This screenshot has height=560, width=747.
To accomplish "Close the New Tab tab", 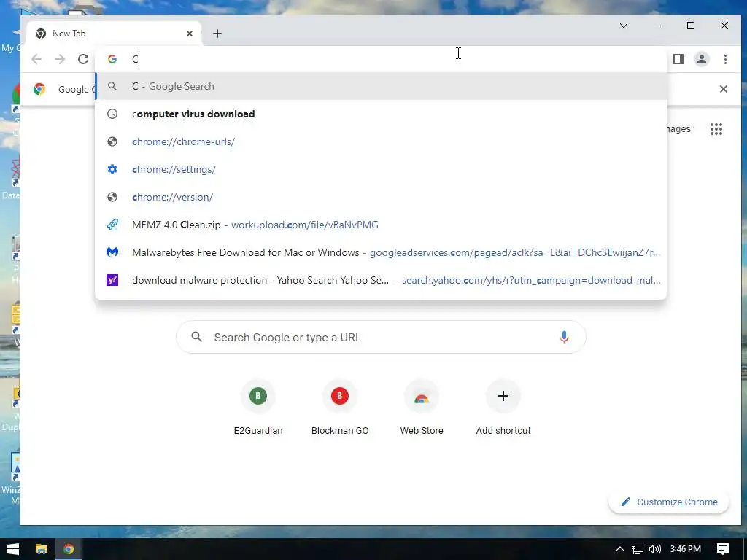I will point(190,34).
